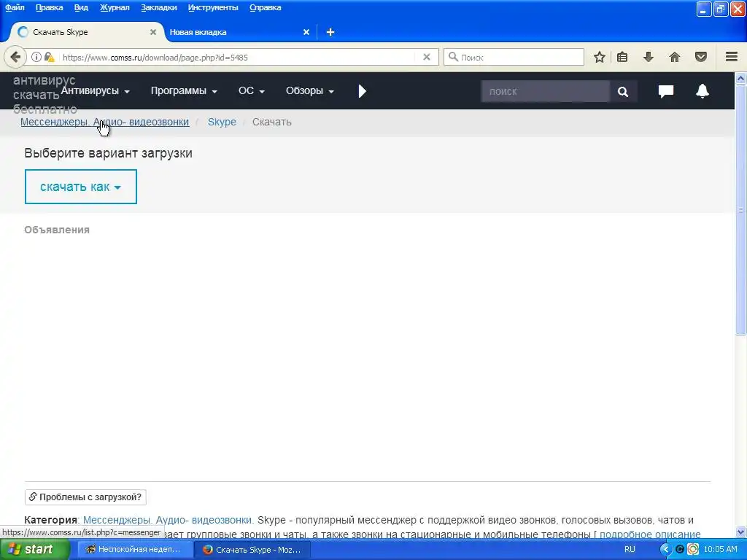Click the RU language indicator in taskbar
This screenshot has height=560, width=747.
pyautogui.click(x=630, y=549)
